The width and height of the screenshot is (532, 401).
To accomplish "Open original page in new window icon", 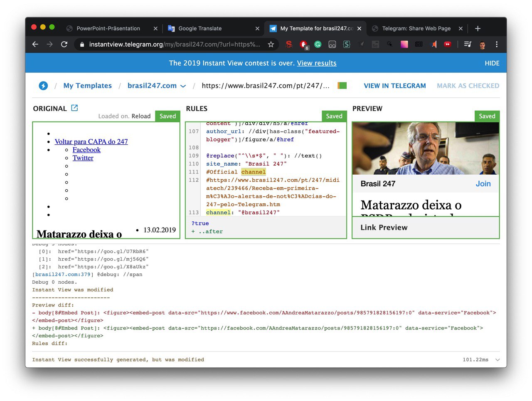I will coord(74,108).
